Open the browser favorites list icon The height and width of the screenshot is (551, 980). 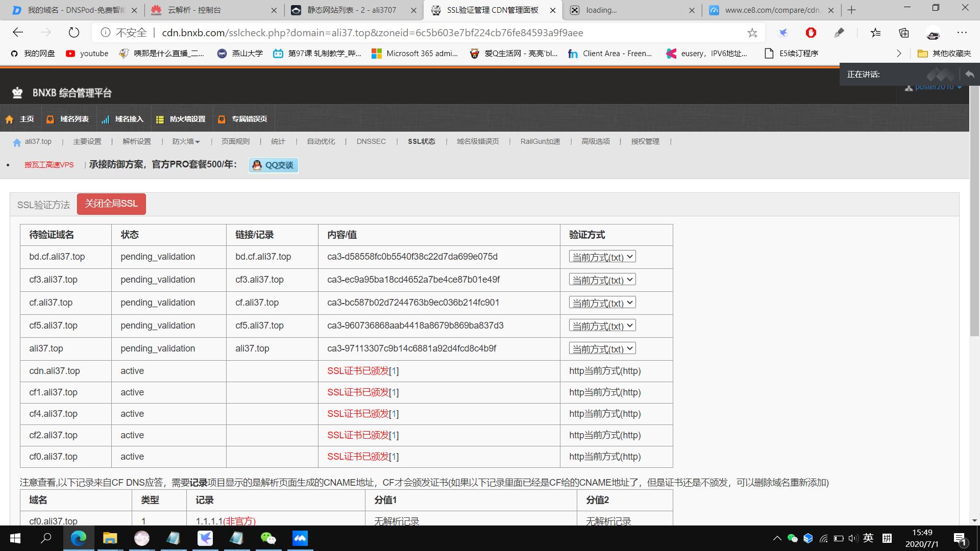pyautogui.click(x=876, y=33)
